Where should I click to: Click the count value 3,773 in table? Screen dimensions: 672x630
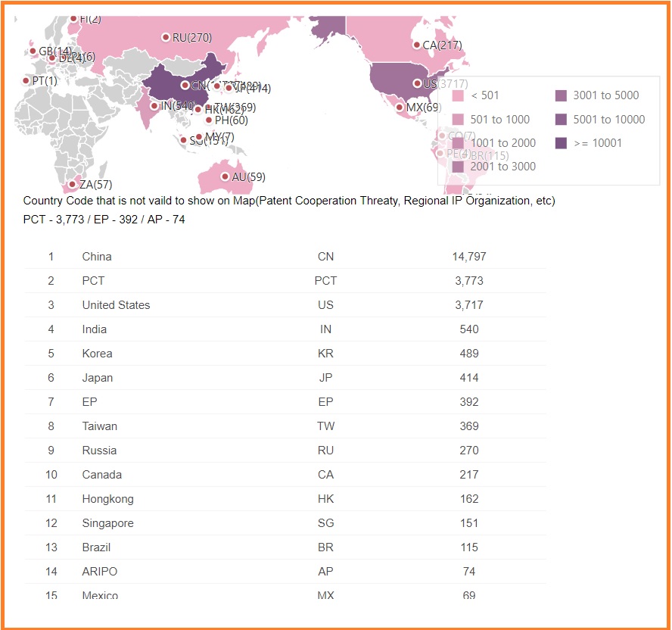click(469, 281)
